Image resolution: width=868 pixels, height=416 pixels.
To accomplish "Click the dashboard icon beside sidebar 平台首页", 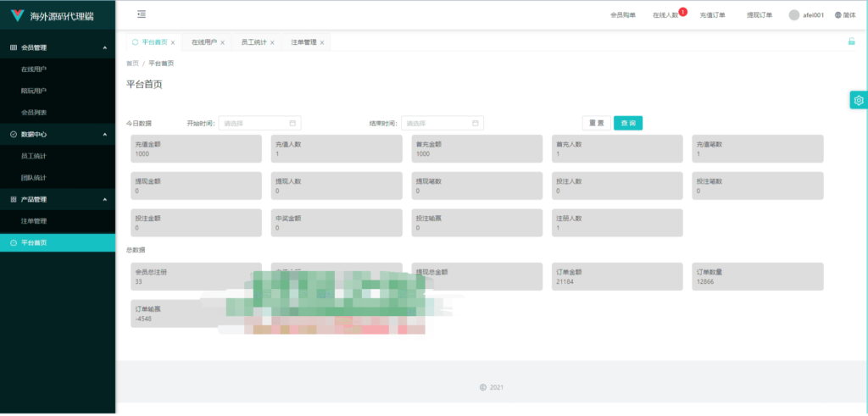I will point(14,243).
